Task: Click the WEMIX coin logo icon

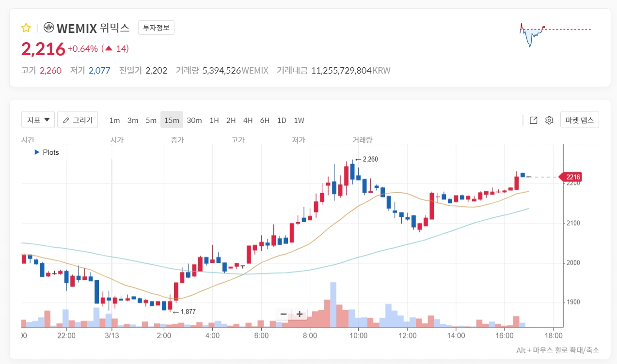Action: [48, 28]
